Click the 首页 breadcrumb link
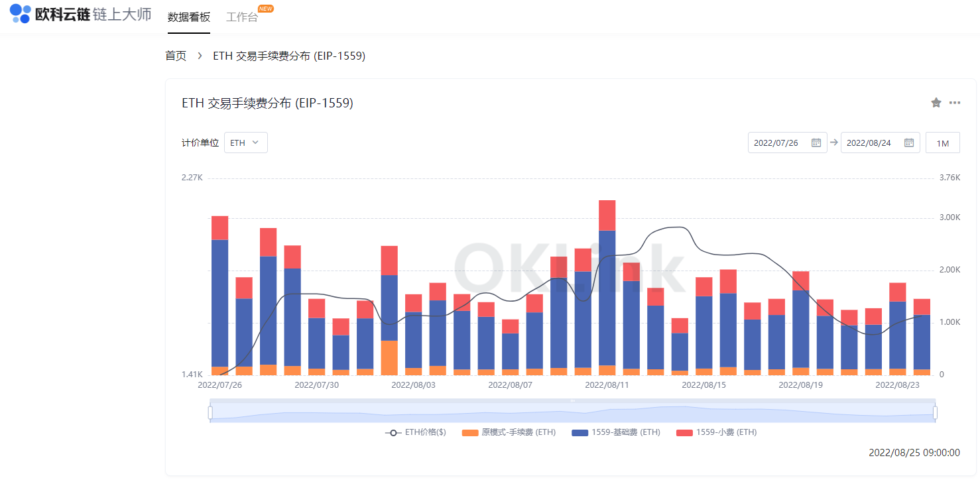The height and width of the screenshot is (480, 980). point(175,56)
